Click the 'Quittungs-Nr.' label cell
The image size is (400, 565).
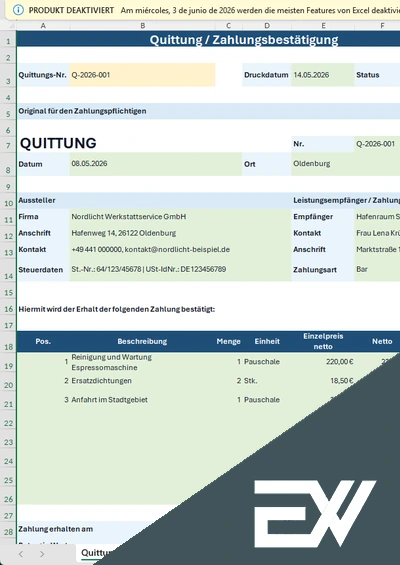(x=43, y=75)
